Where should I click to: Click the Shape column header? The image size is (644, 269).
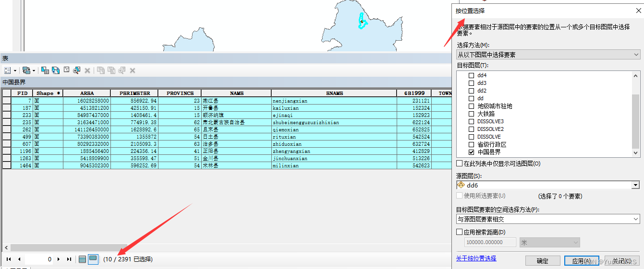coord(48,93)
